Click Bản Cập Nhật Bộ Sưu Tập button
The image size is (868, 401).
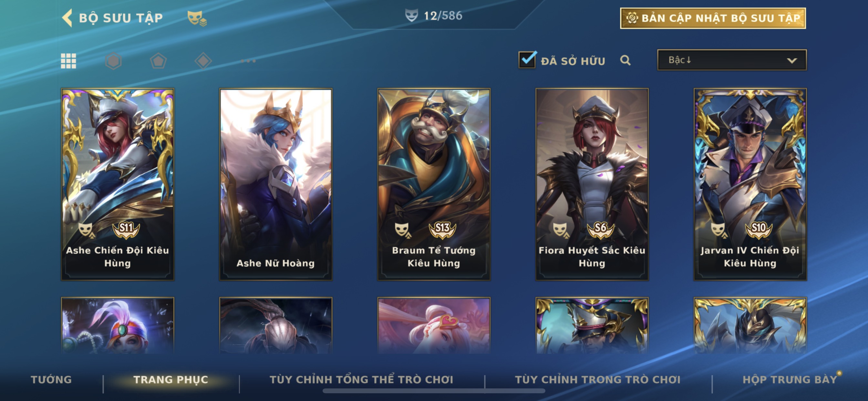[x=713, y=18]
